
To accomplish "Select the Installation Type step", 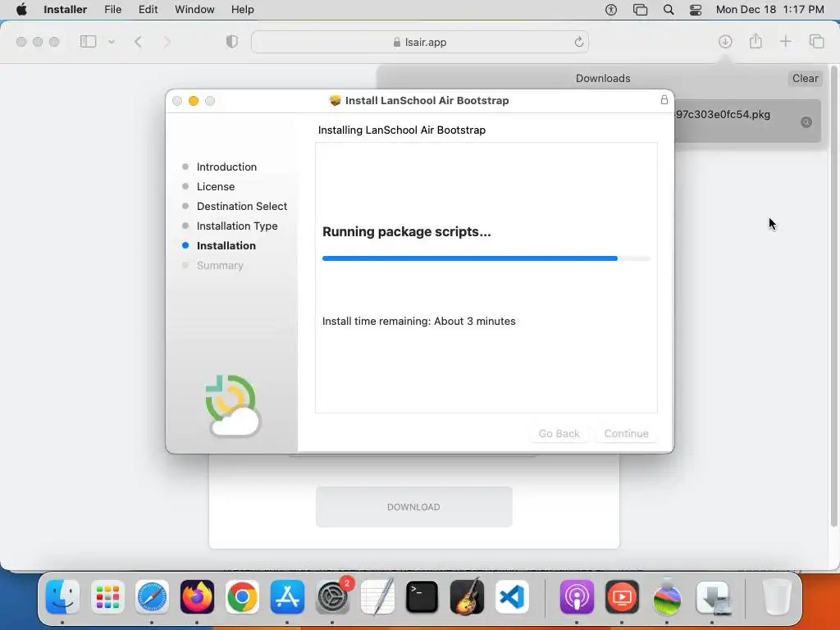I will point(237,226).
